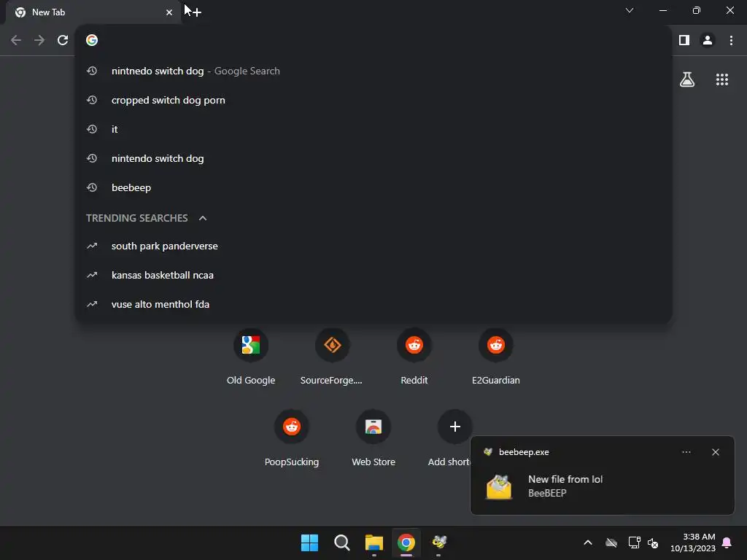Open the Reddit shortcut tile

(x=414, y=356)
